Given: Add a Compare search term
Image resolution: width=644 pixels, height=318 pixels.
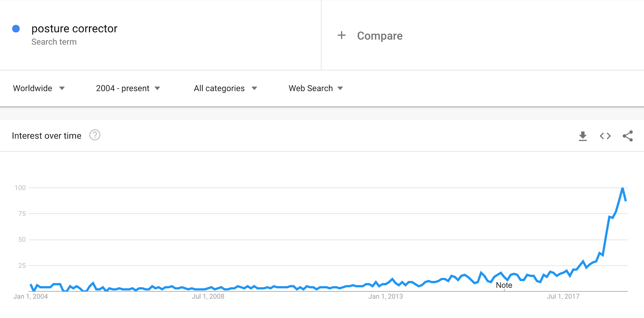Looking at the screenshot, I should [x=380, y=36].
